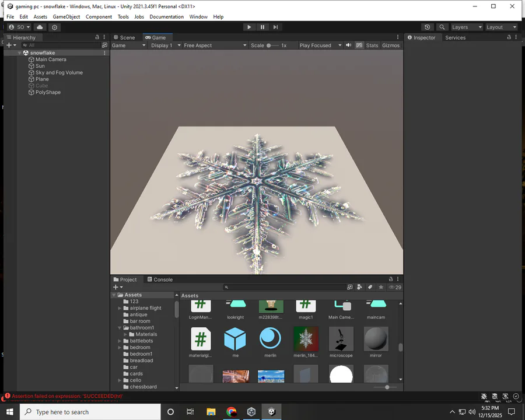Open the Undo History icon

427,27
